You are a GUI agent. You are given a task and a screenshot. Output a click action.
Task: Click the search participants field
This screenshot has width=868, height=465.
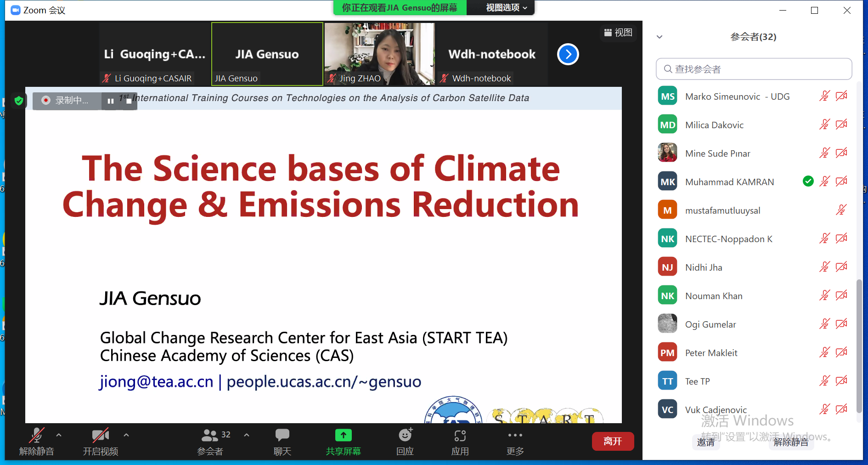click(754, 69)
